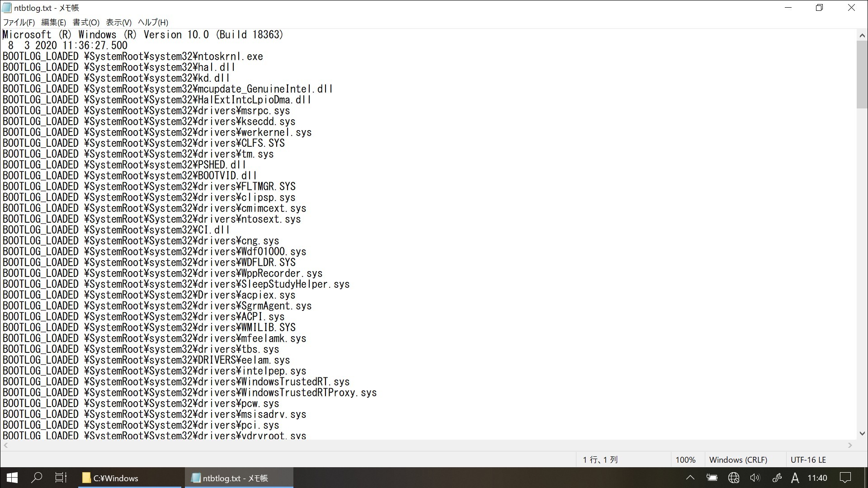The height and width of the screenshot is (488, 868).
Task: Click the line containing ksecdd.sys
Action: 149,122
